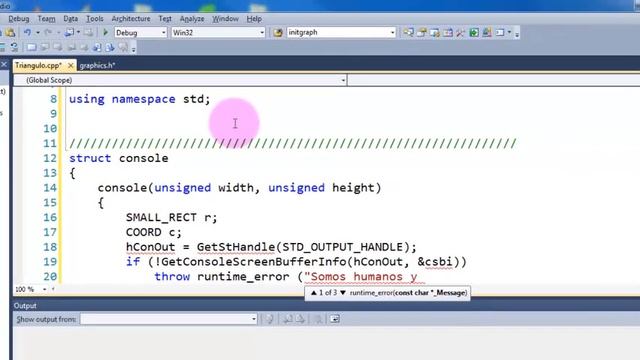Click the Toggle bookmark icon in text editor toolbar
Viewport: 640px width, 360px height.
[x=31, y=47]
